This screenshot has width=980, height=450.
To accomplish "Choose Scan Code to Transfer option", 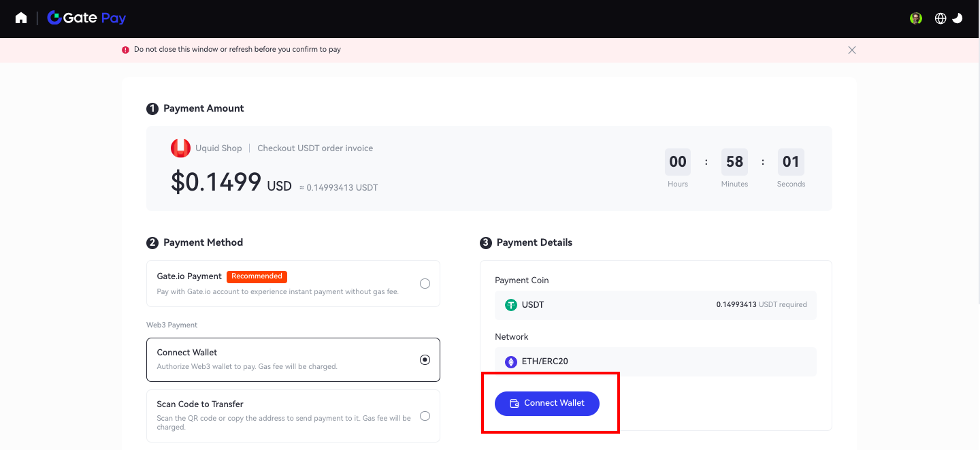I will pyautogui.click(x=425, y=416).
